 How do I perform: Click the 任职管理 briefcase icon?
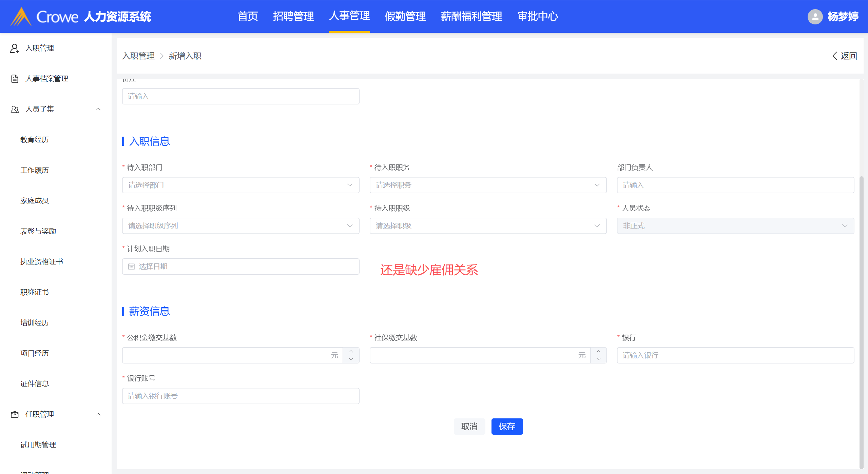coord(15,414)
